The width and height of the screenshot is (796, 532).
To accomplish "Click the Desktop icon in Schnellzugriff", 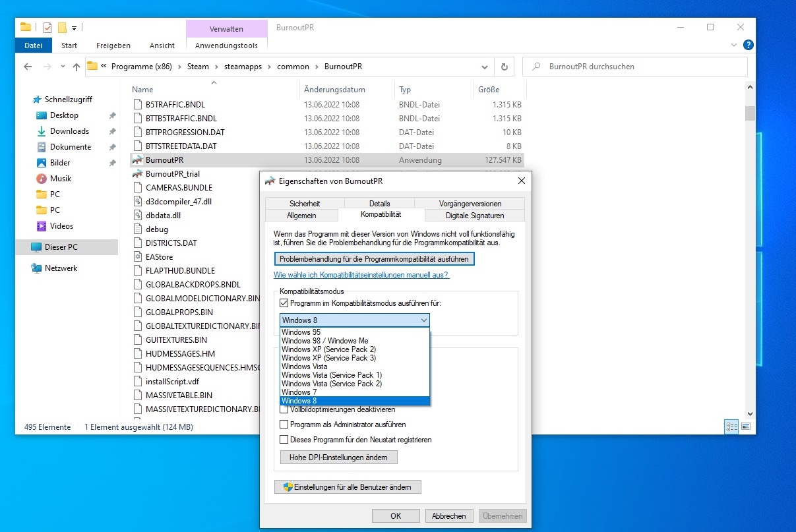I will pyautogui.click(x=42, y=115).
